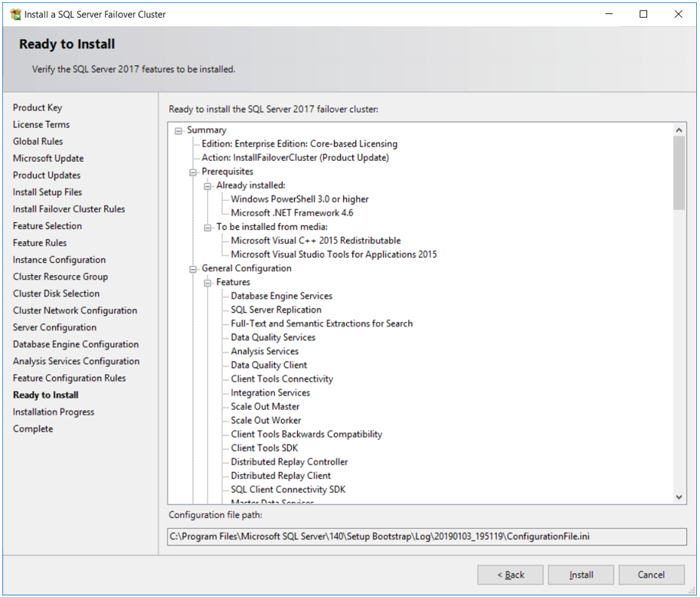Select Visual Studio Tools for Applications 2015
This screenshot has height=597, width=700.
pos(334,254)
